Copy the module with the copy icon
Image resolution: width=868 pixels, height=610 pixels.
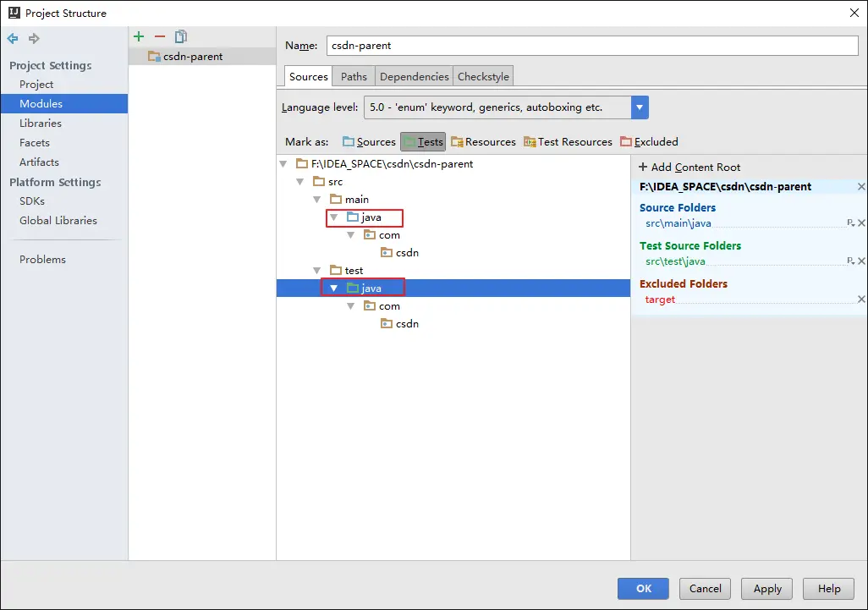(x=181, y=36)
